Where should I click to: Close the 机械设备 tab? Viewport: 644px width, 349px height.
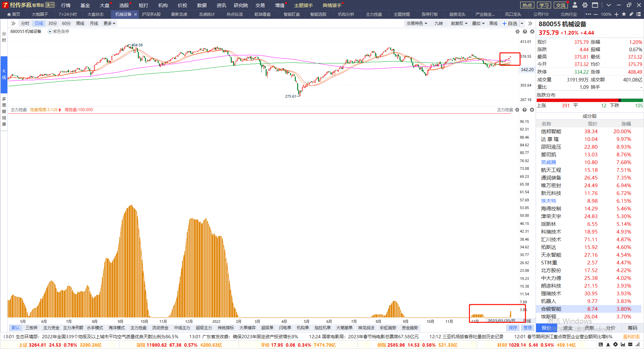[136, 14]
